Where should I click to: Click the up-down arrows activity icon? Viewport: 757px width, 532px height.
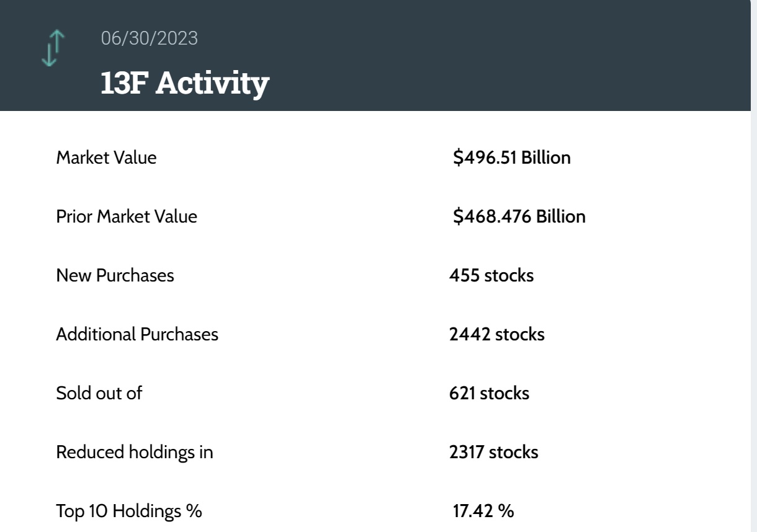pyautogui.click(x=53, y=48)
